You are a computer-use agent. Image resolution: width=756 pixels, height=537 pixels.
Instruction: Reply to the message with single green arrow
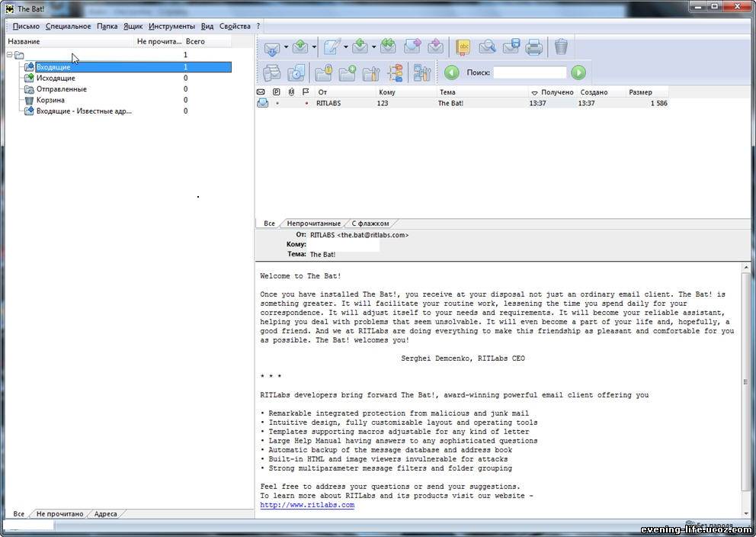pos(360,47)
